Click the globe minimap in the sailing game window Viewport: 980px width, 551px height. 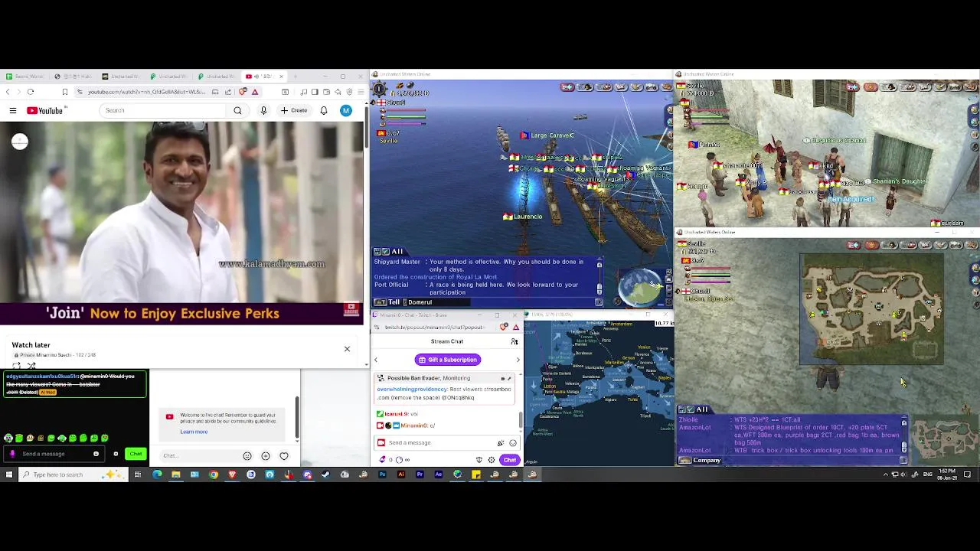pyautogui.click(x=639, y=287)
